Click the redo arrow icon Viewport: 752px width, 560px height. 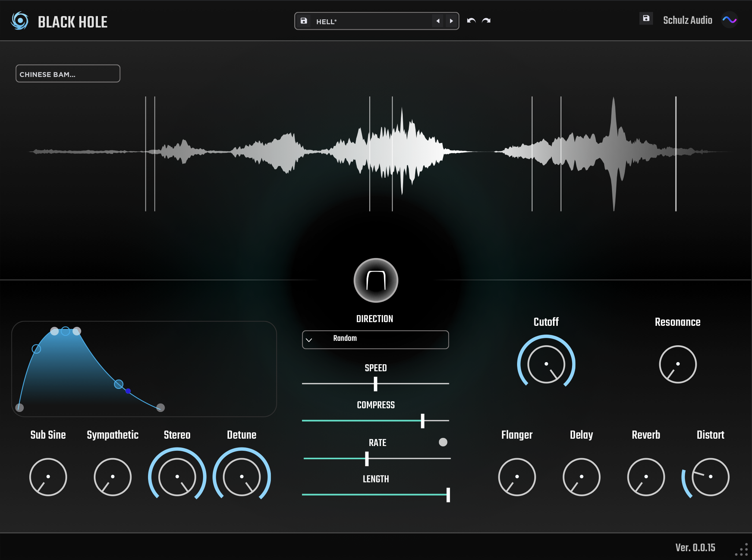(x=486, y=21)
